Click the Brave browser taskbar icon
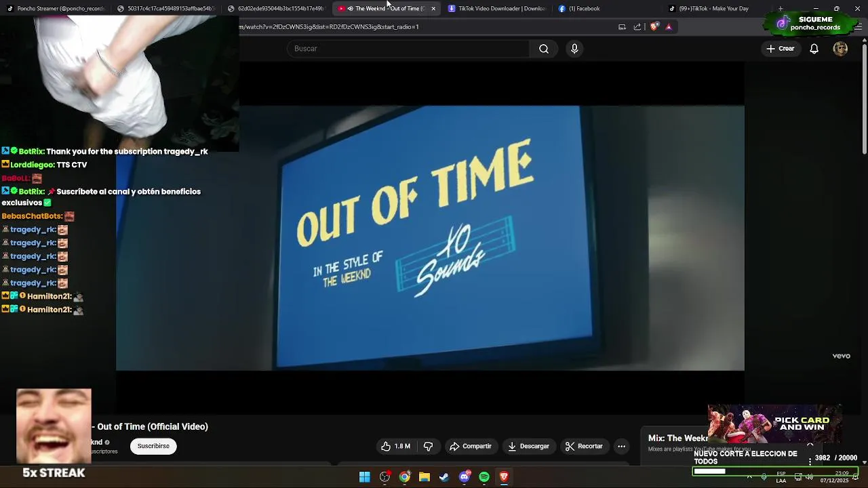868x488 pixels. (x=504, y=477)
